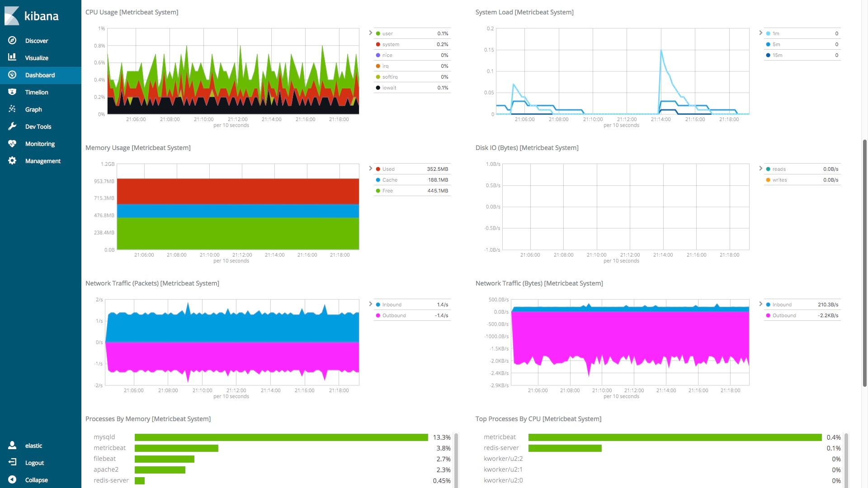Click Top Processes By CPU scrollbar
Viewport: 868px width, 488px height.
(x=846, y=460)
